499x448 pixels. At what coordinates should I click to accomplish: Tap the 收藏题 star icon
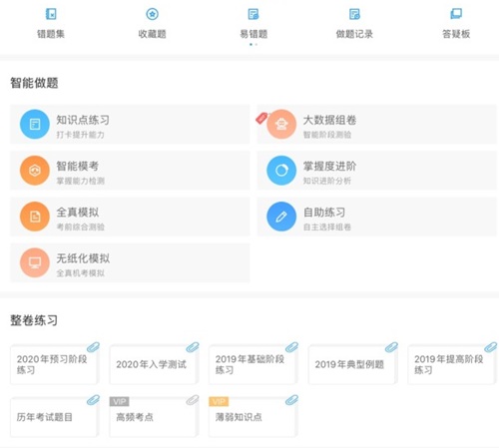(x=153, y=14)
